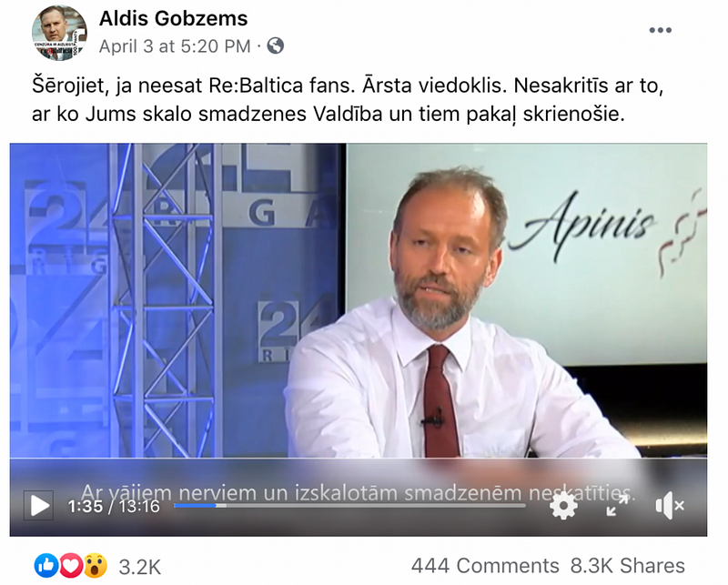Click the Love heart reaction icon
Screen dimensions: 728x585
coord(71,566)
